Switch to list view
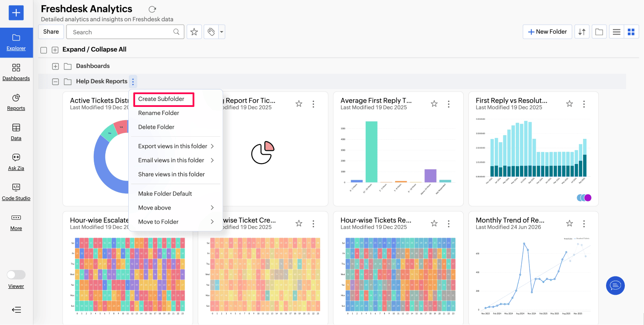644x325 pixels. [616, 32]
